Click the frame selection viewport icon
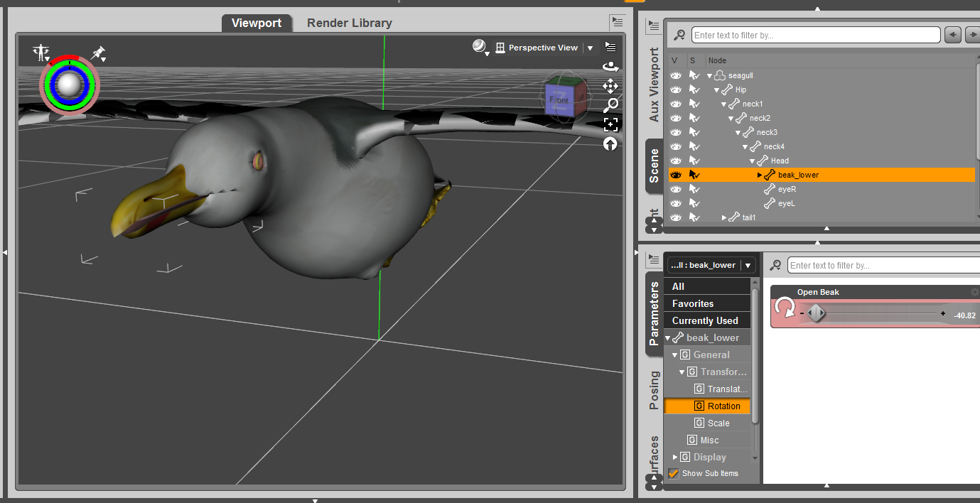The height and width of the screenshot is (503, 980). (610, 125)
